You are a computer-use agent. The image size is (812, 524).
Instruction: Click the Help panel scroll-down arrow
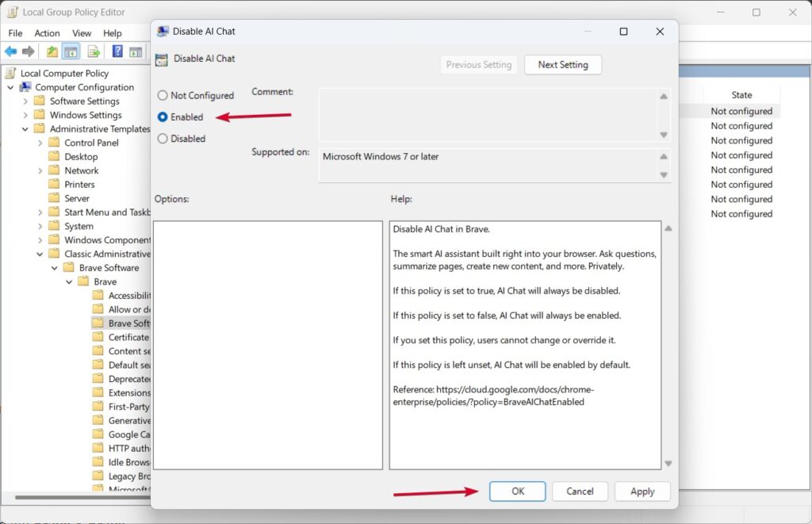tap(668, 464)
